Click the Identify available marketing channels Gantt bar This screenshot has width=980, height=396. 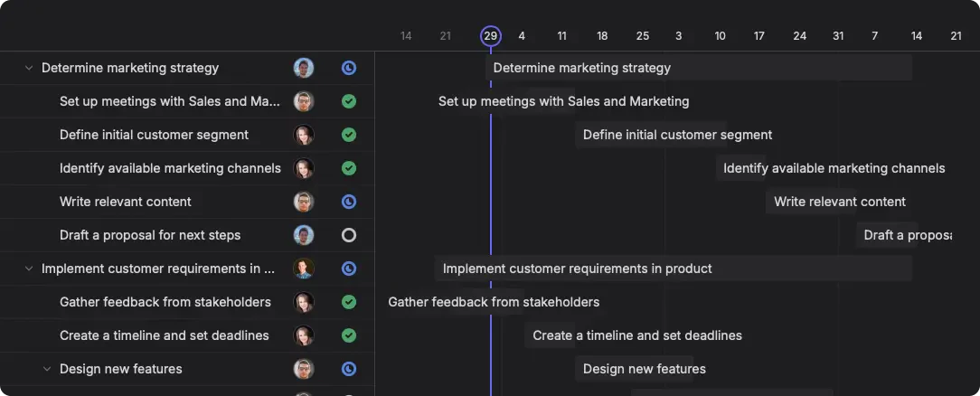pos(741,168)
